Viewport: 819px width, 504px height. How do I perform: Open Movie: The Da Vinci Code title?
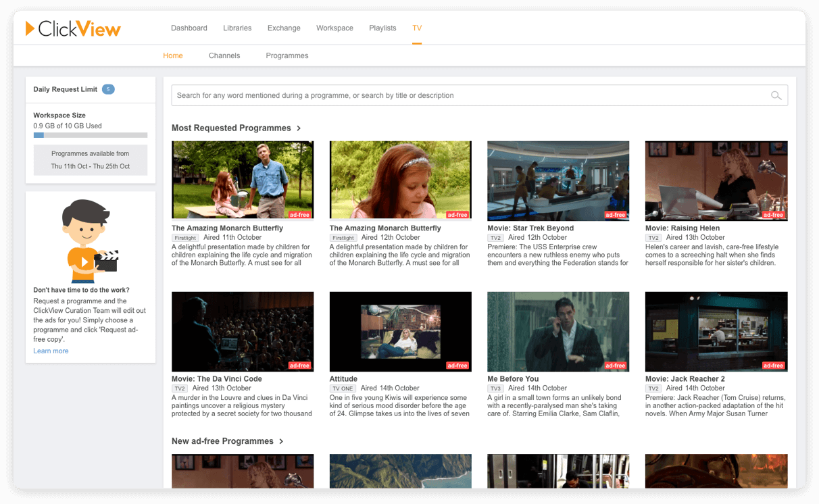click(x=217, y=379)
